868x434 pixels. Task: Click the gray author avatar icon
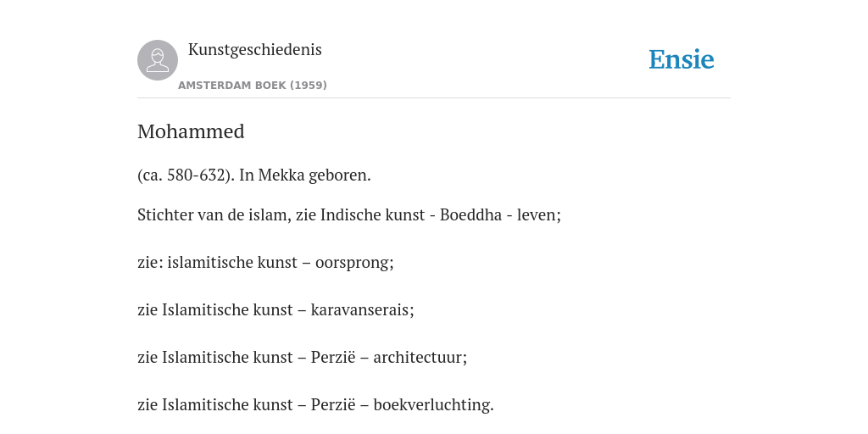point(158,60)
